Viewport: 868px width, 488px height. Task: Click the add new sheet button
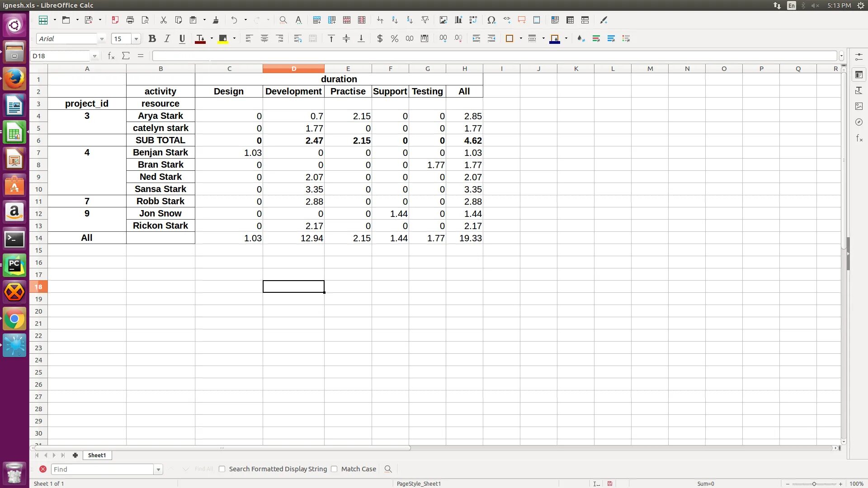[x=75, y=455]
